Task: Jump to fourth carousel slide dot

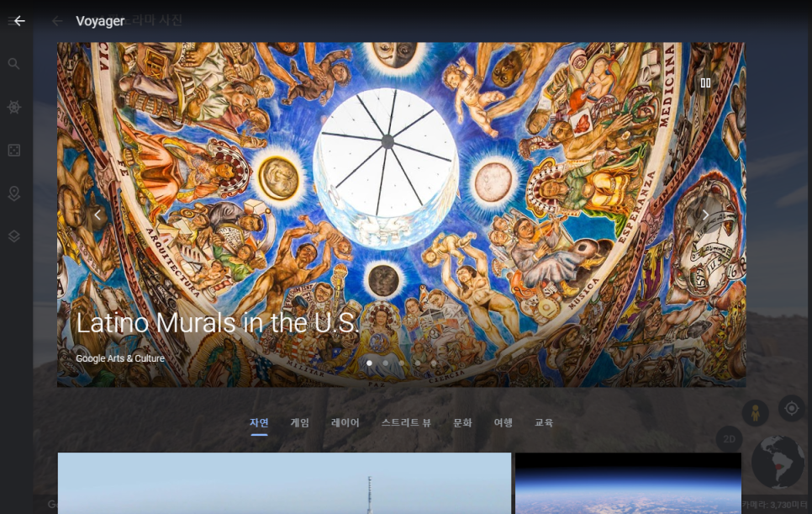Action: coord(418,363)
